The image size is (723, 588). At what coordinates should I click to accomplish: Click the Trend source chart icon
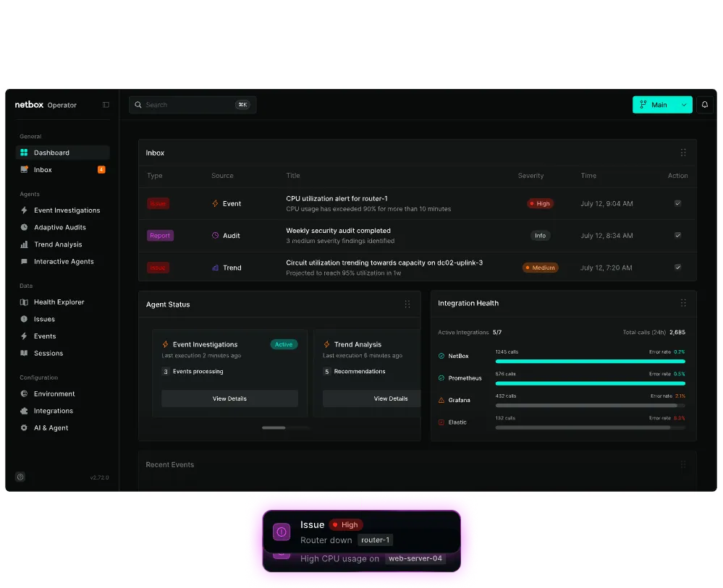point(215,268)
